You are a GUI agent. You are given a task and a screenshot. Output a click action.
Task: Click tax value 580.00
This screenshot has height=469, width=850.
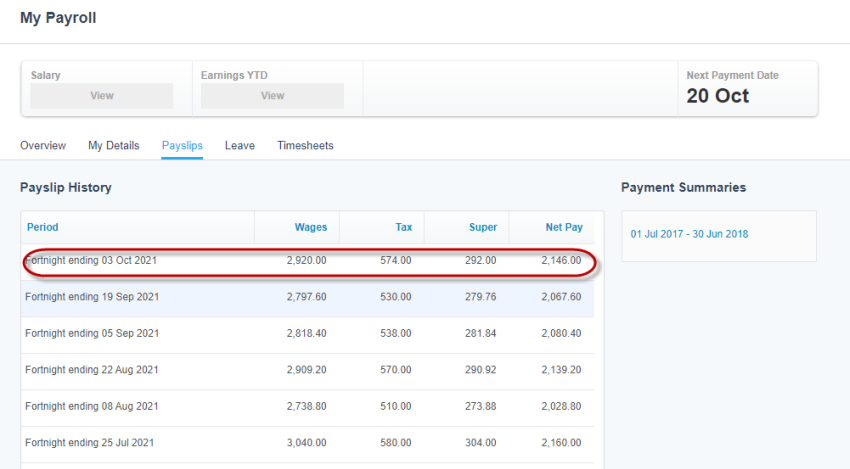point(396,443)
